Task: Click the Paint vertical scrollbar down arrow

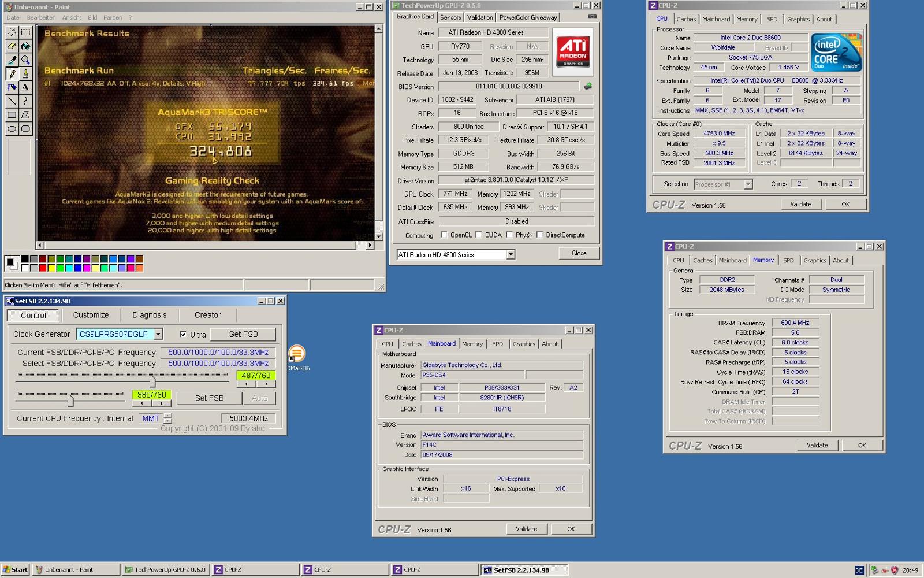Action: click(378, 236)
